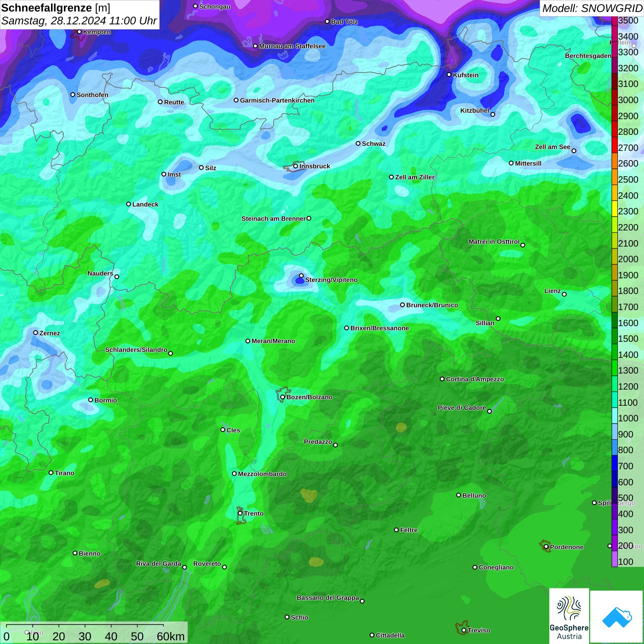Click the Tirano marker dot
The width and height of the screenshot is (644, 644).
pyautogui.click(x=51, y=472)
